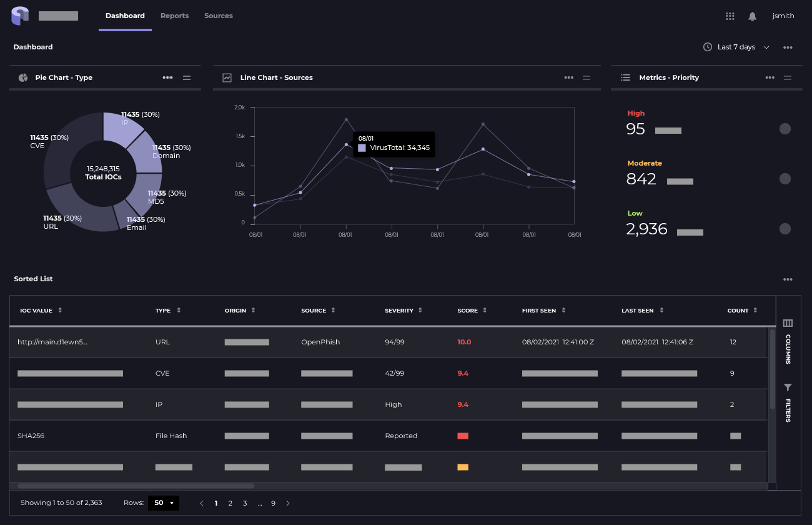812x525 pixels.
Task: Click the High priority value 95
Action: coord(635,129)
